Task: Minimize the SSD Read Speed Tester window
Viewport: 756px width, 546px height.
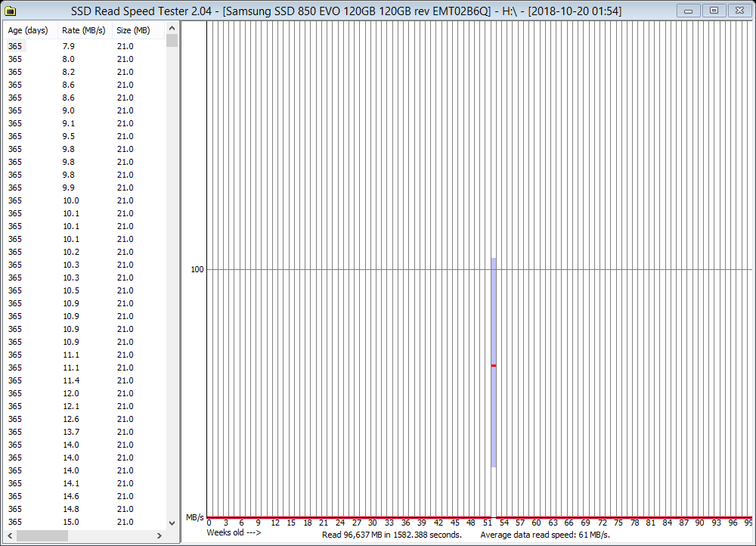Action: pos(689,10)
